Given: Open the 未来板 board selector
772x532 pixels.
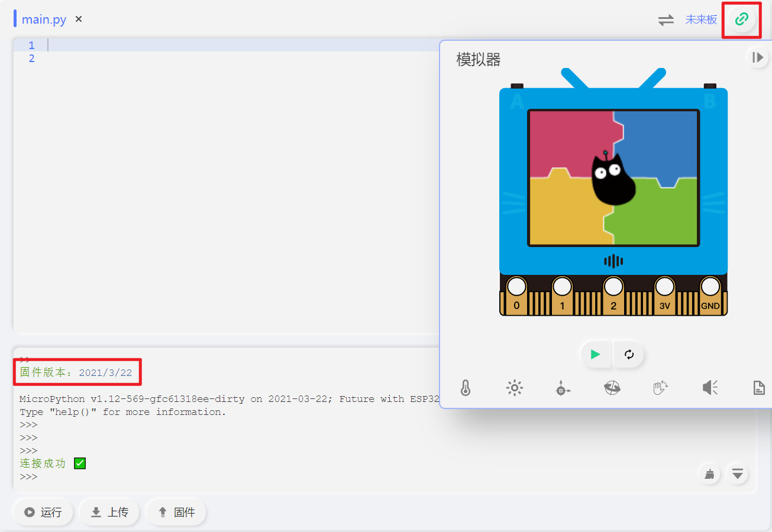Looking at the screenshot, I should click(x=701, y=20).
